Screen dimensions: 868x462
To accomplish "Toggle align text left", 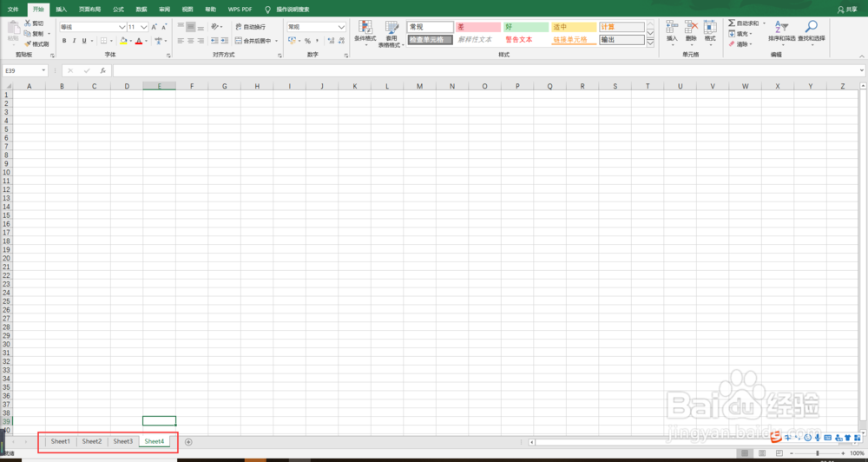I will click(181, 41).
